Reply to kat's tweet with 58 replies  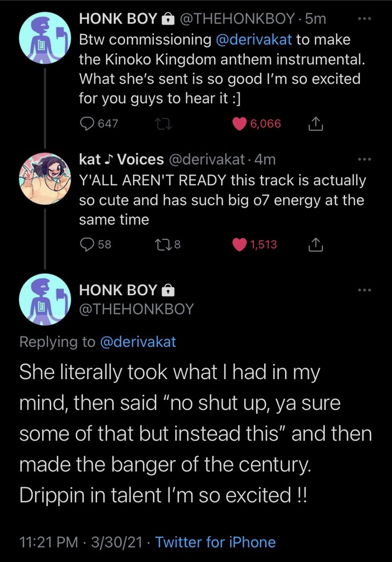click(x=88, y=245)
